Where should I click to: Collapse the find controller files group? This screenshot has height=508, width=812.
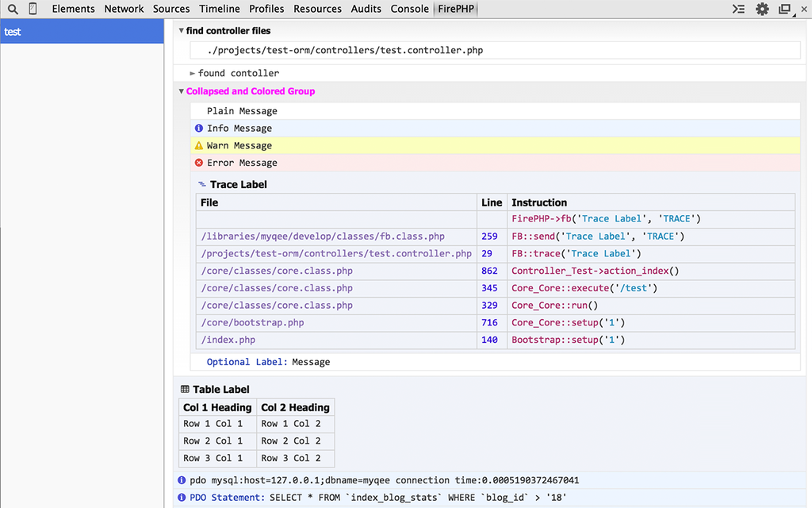tap(182, 30)
